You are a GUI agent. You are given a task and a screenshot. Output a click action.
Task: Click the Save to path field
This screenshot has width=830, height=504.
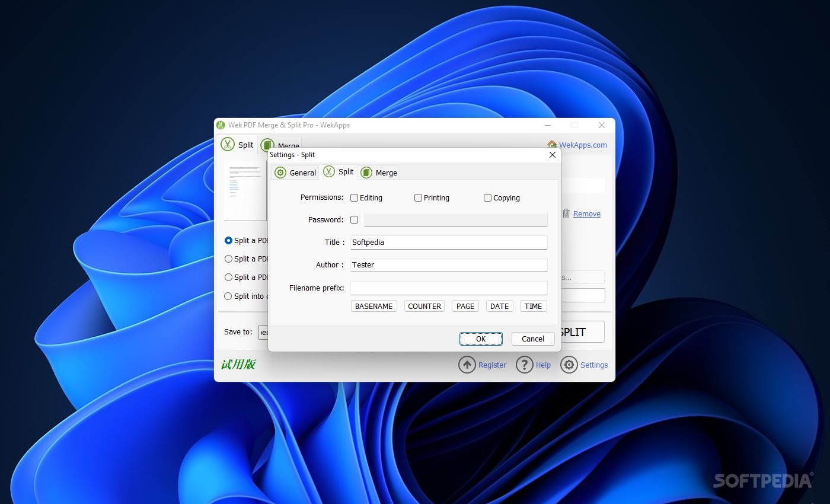[264, 332]
